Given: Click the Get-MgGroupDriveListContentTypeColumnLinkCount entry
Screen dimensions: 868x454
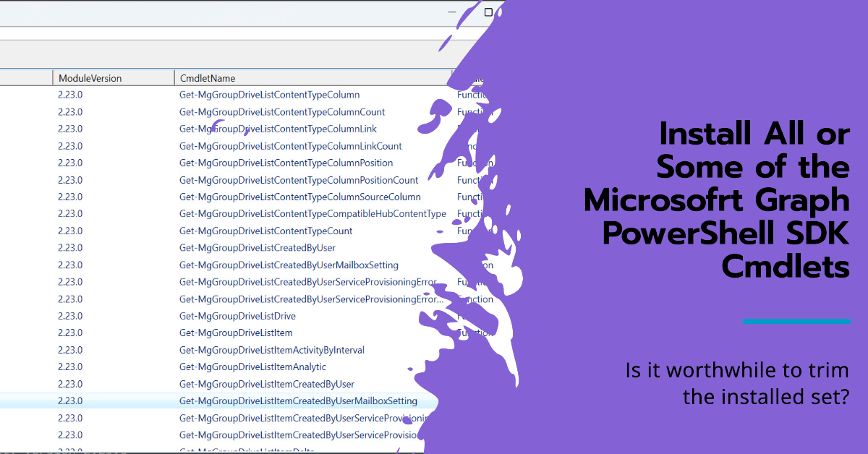Looking at the screenshot, I should [290, 146].
